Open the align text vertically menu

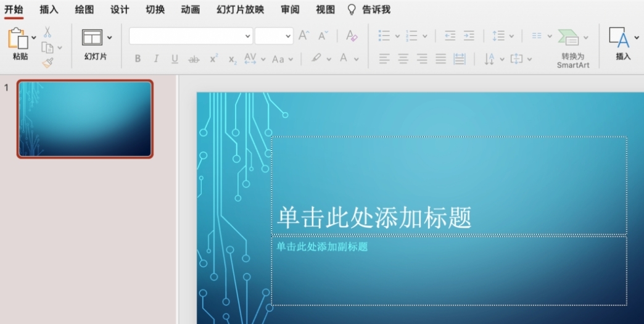(521, 59)
